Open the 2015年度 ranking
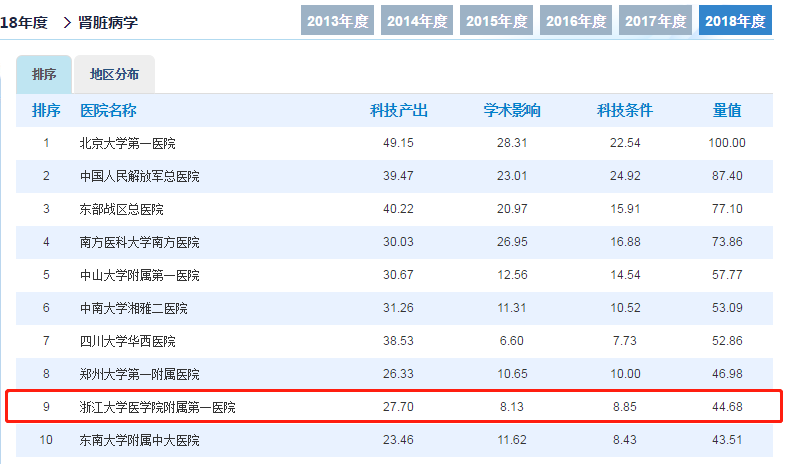The width and height of the screenshot is (790, 464). (x=497, y=20)
